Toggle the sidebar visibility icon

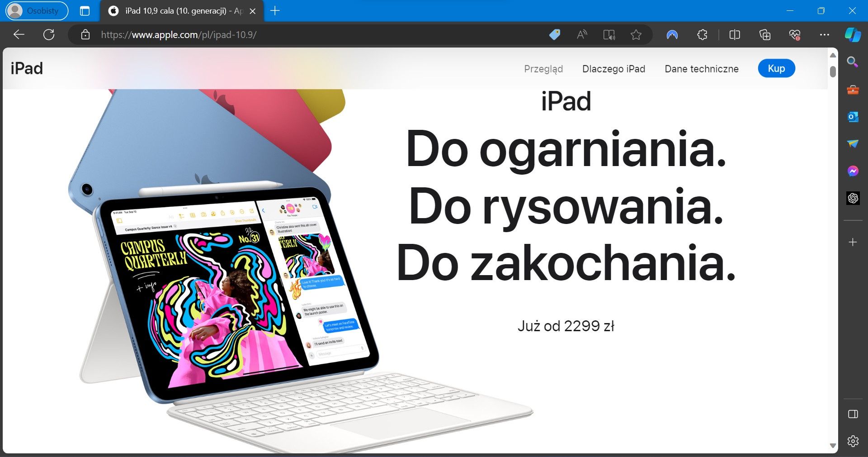[x=853, y=414]
